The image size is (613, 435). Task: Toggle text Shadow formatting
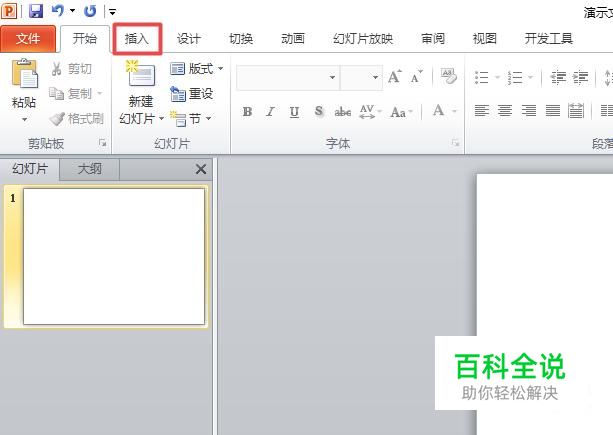click(x=319, y=112)
